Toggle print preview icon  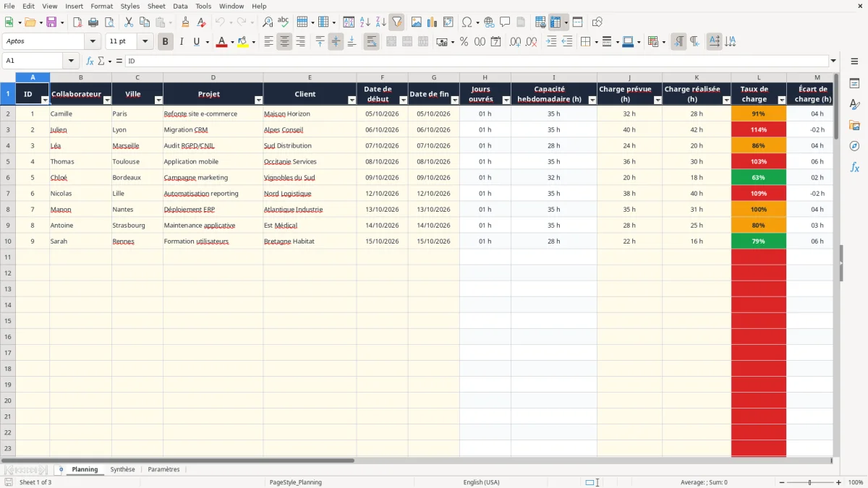pos(109,22)
